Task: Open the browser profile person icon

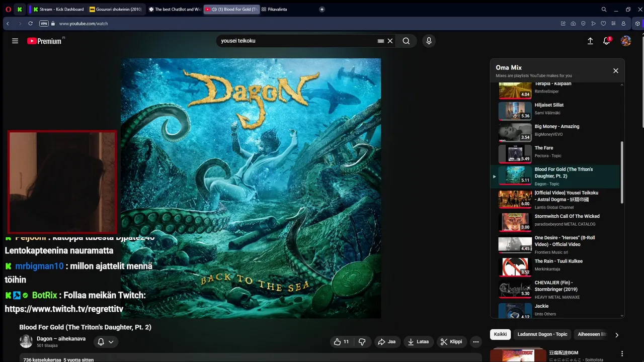Action: 623,24
